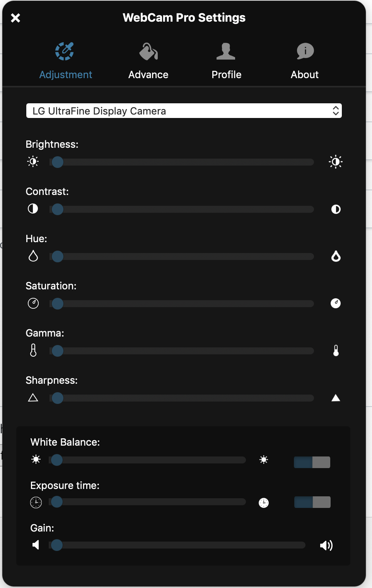Click the filled hue droplet icon
This screenshot has width=372, height=588.
click(x=336, y=256)
